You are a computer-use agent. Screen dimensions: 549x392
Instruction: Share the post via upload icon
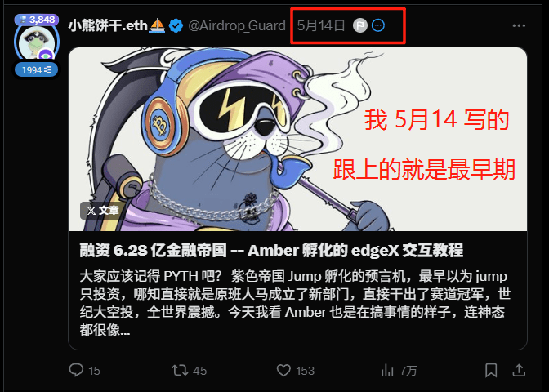click(x=519, y=370)
